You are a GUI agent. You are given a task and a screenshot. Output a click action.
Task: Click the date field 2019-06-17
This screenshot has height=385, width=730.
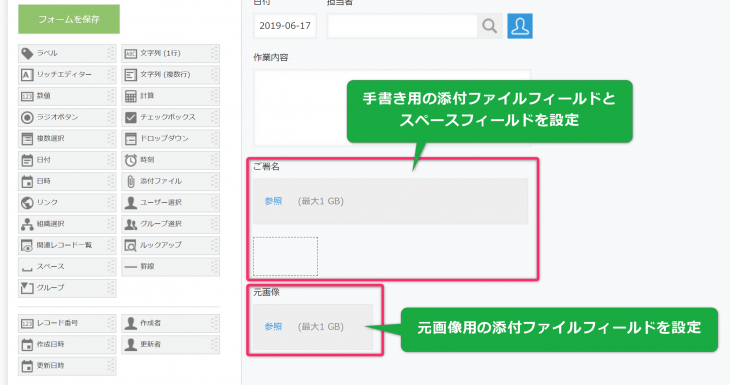[285, 26]
